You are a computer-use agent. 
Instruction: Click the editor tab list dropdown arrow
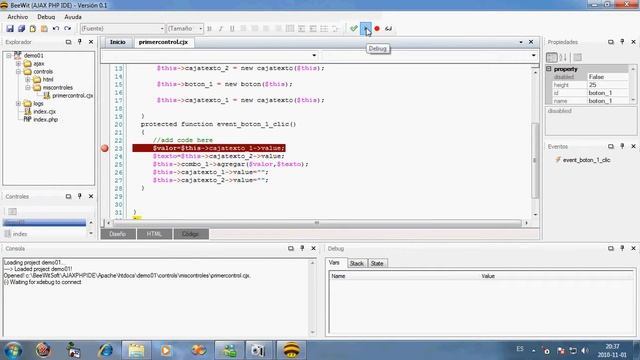tap(521, 42)
